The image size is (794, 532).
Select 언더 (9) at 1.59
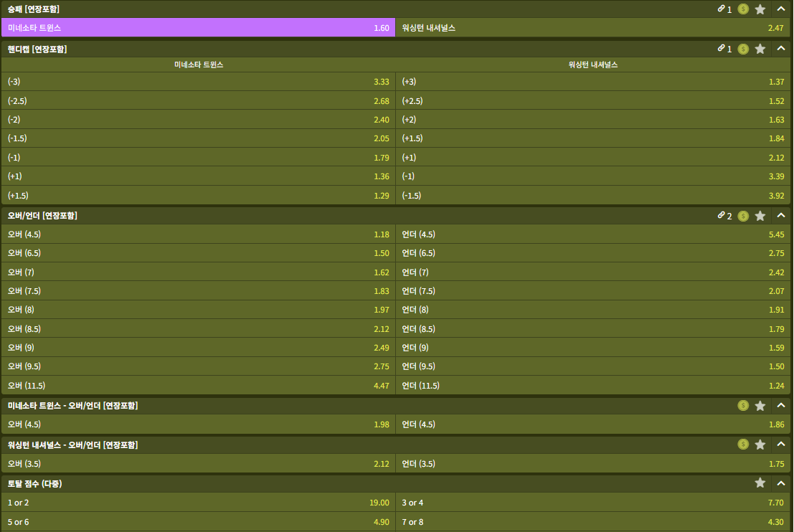point(593,348)
